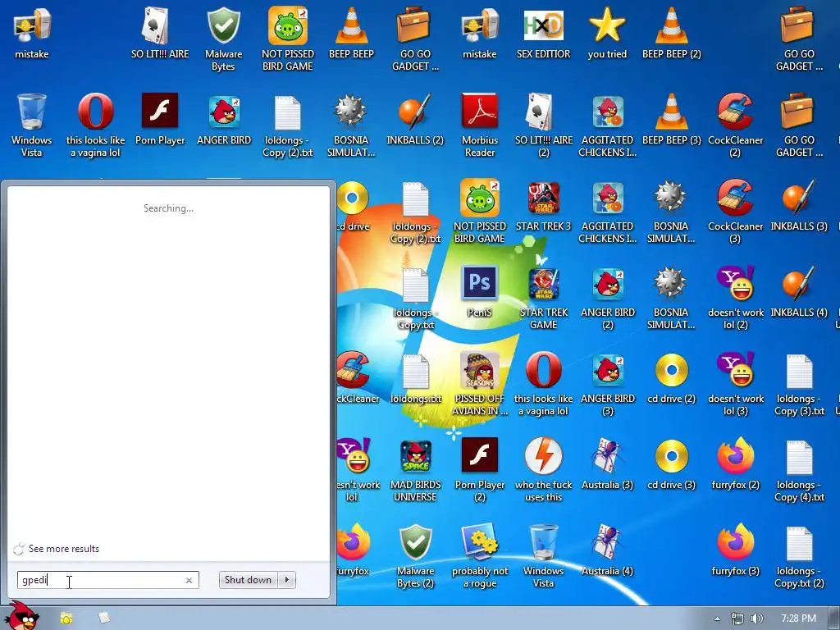Open the 'SO LIT!!! AIRE (2)' cards icon

coord(543,126)
